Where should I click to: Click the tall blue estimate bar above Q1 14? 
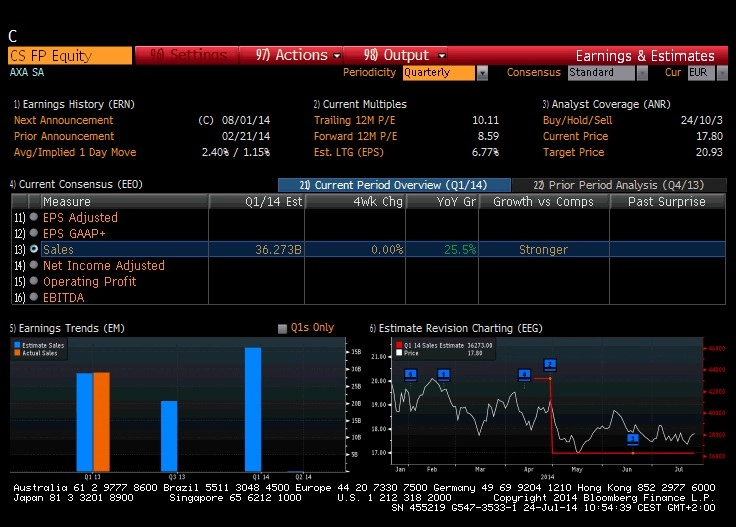(253, 409)
